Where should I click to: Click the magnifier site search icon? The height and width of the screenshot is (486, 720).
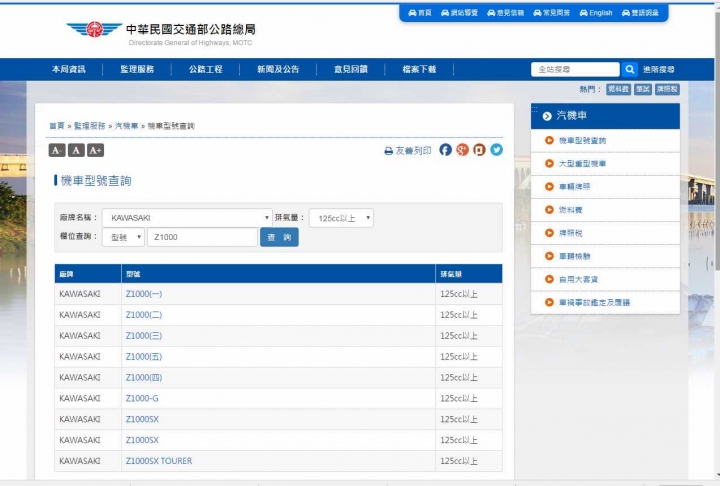[x=630, y=69]
